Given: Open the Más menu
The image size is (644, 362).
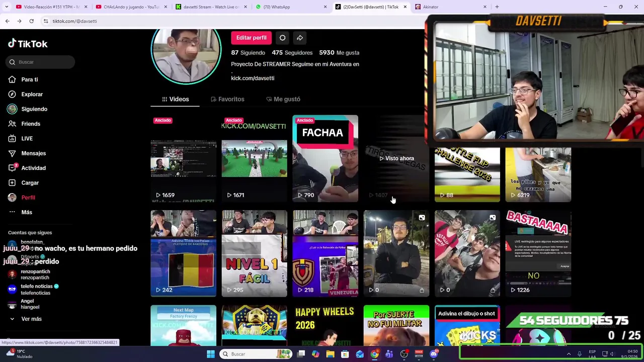Looking at the screenshot, I should point(26,212).
